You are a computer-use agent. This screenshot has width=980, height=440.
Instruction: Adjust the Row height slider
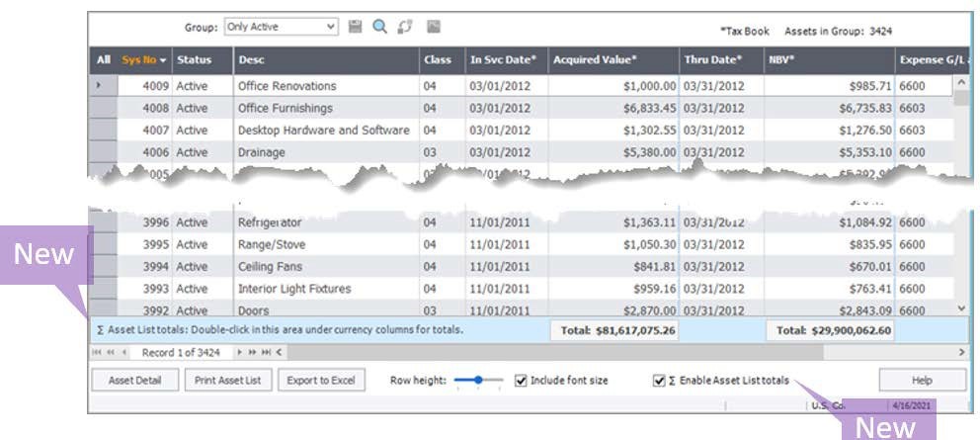tap(479, 380)
